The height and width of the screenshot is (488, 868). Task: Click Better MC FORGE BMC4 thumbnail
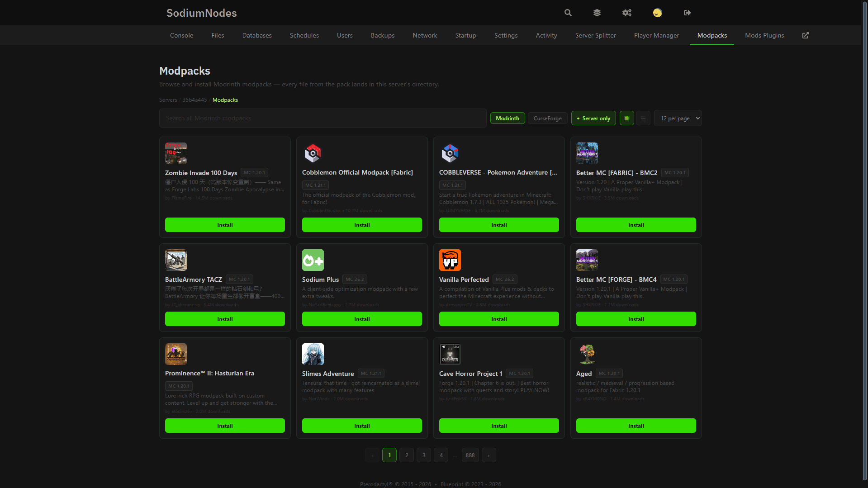(587, 260)
